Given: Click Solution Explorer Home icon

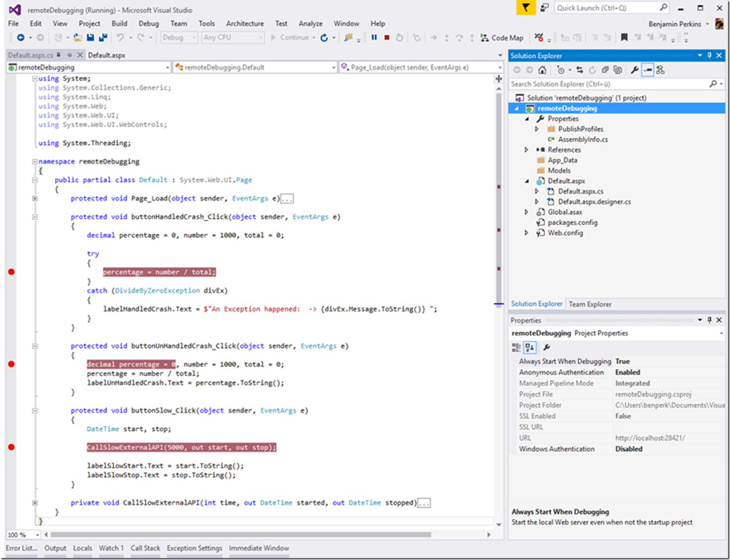Looking at the screenshot, I should pyautogui.click(x=542, y=70).
